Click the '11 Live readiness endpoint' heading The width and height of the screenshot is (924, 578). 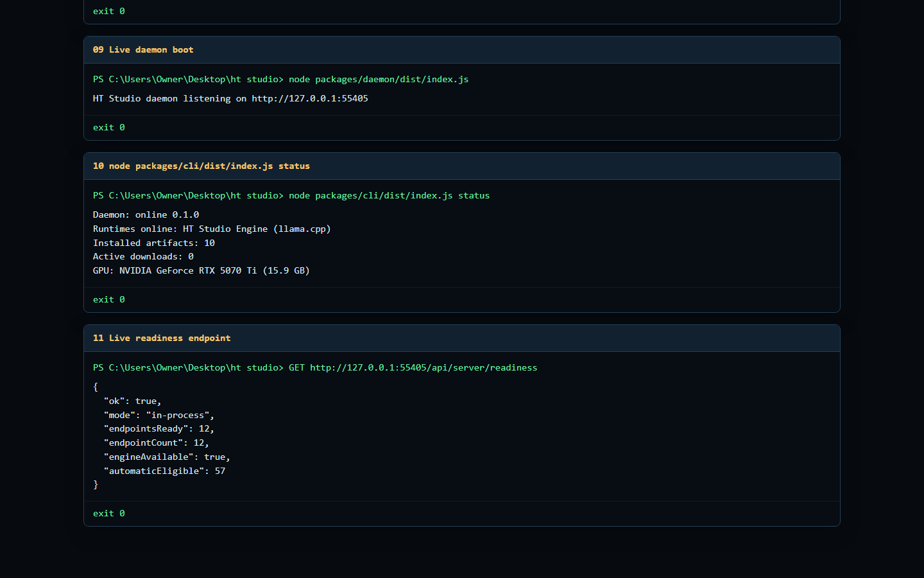click(x=162, y=338)
